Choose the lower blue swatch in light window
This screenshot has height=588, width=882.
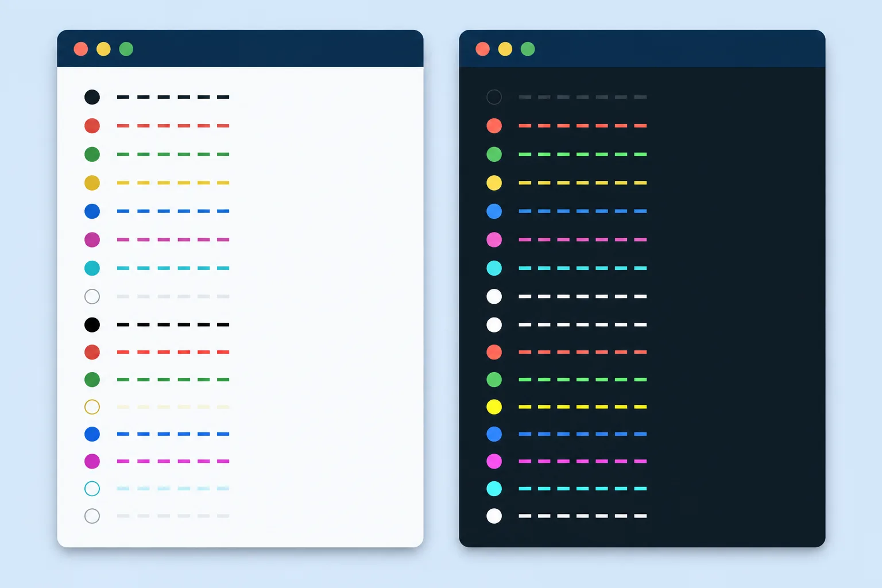click(x=92, y=434)
